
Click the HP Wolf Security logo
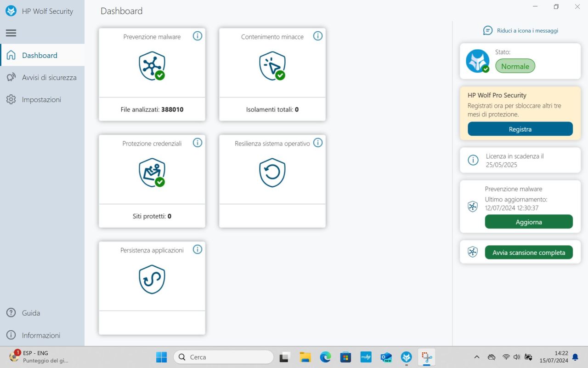coord(11,11)
